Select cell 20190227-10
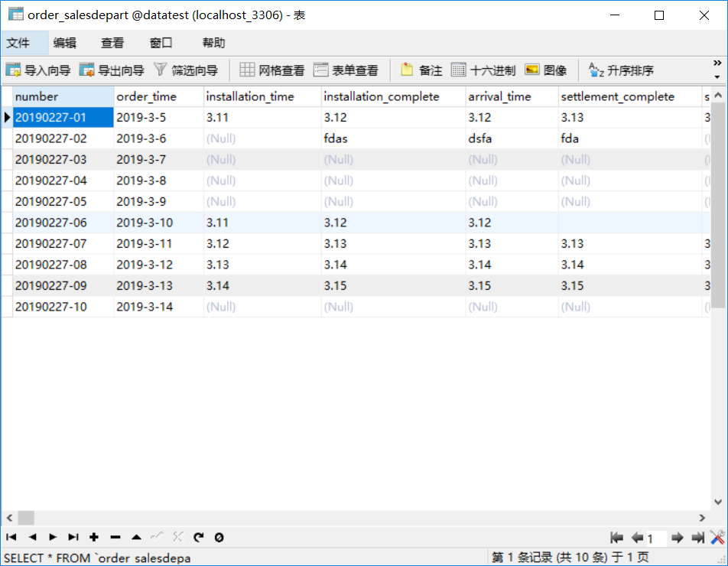The image size is (728, 566). pos(63,307)
